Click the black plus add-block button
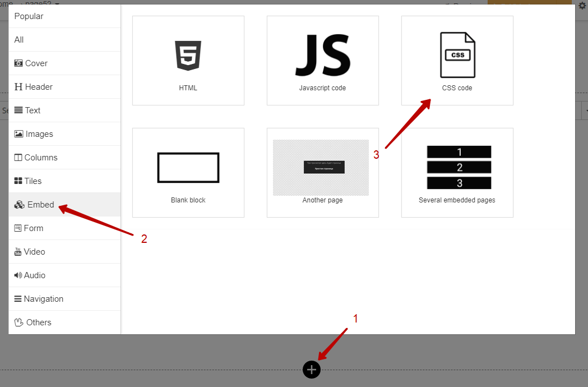This screenshot has width=588, height=387. (312, 370)
